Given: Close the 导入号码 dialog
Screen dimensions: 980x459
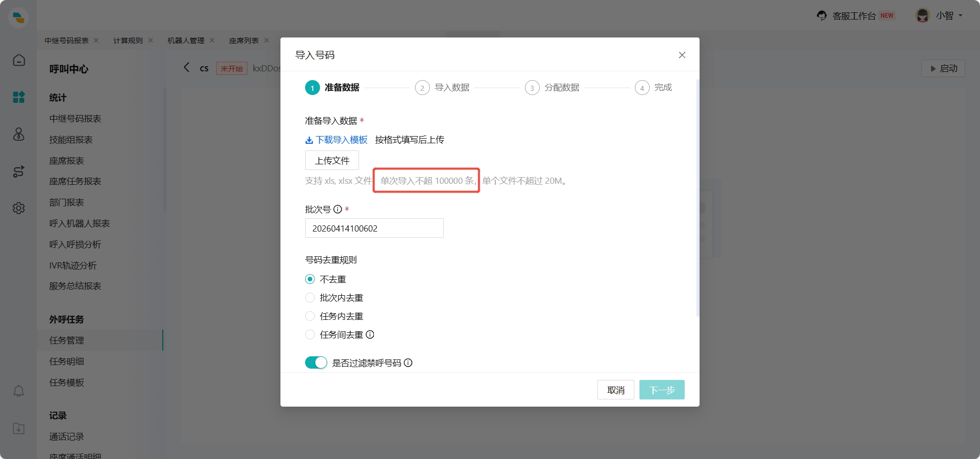Looking at the screenshot, I should pyautogui.click(x=682, y=55).
